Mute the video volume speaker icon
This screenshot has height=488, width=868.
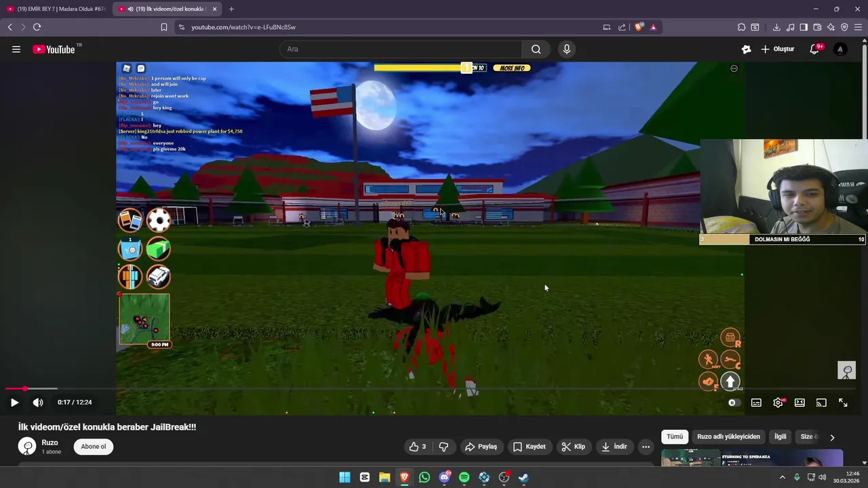tap(38, 403)
